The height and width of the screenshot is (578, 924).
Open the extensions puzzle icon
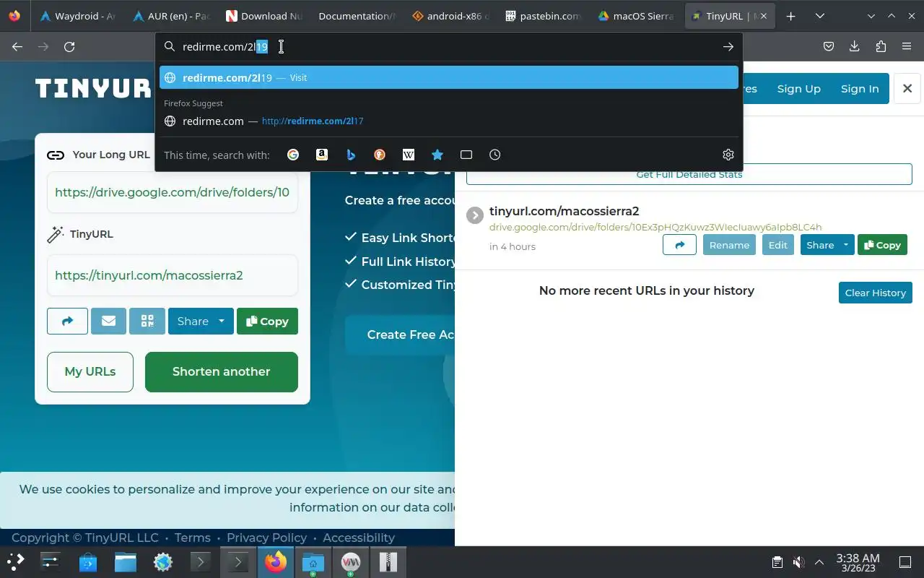click(x=881, y=46)
